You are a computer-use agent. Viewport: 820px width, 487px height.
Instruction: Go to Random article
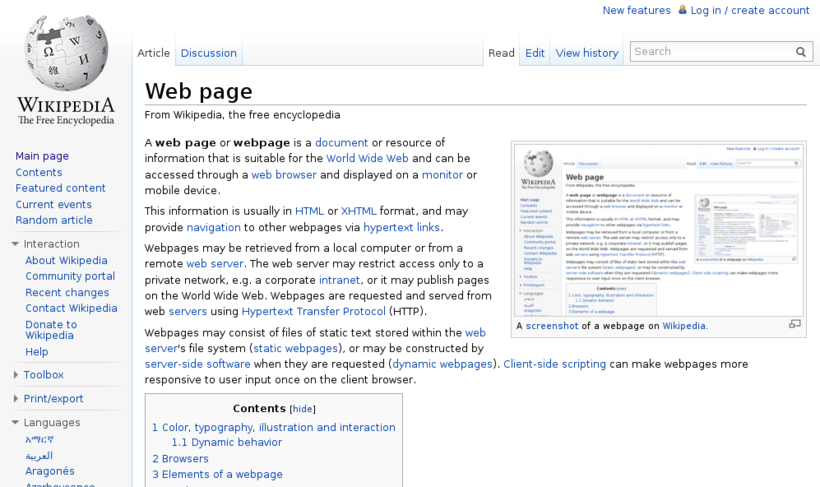click(x=54, y=220)
